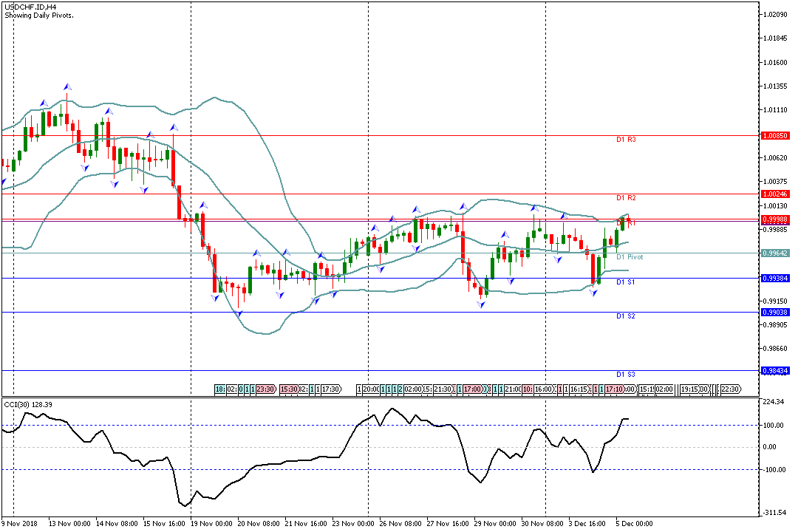Click the 1.02090 price axis value
The width and height of the screenshot is (798, 532).
(775, 14)
